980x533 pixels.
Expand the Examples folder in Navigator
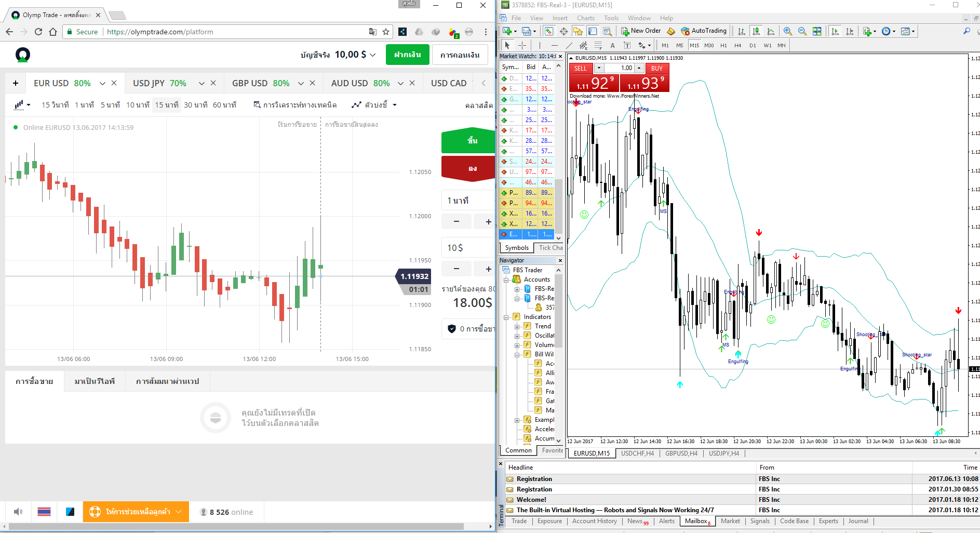(517, 420)
